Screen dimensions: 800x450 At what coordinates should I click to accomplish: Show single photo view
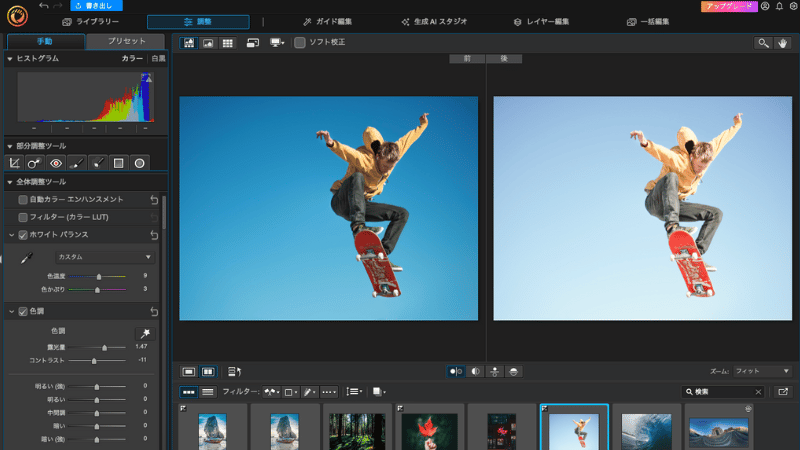tap(189, 371)
